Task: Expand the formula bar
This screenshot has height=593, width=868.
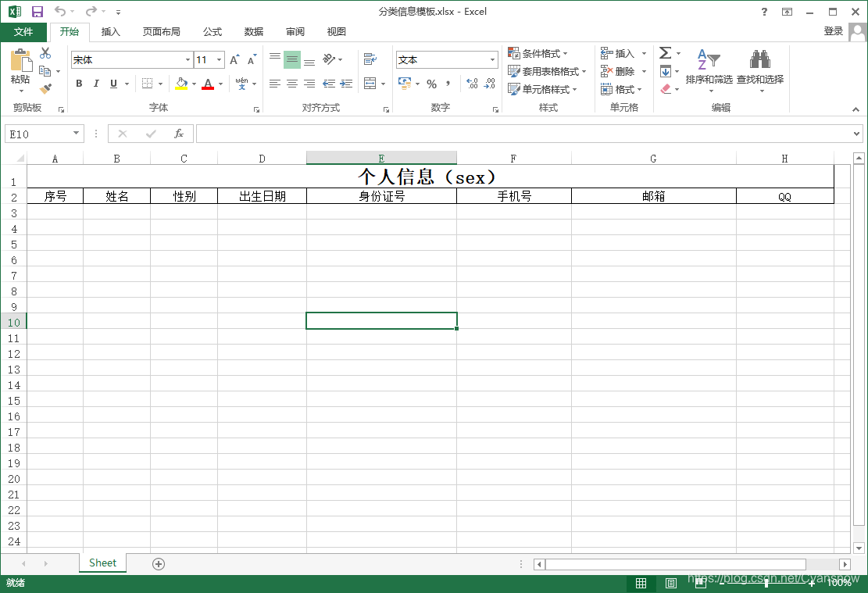Action: point(856,134)
